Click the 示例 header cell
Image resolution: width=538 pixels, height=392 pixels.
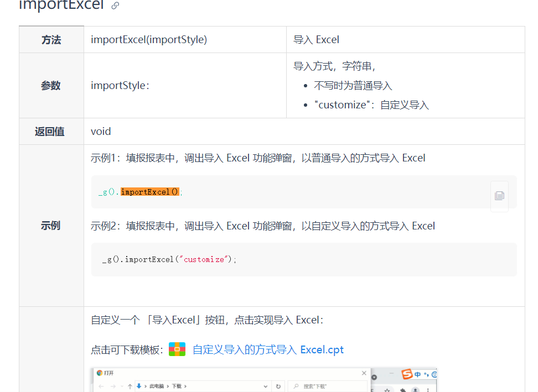pos(51,226)
